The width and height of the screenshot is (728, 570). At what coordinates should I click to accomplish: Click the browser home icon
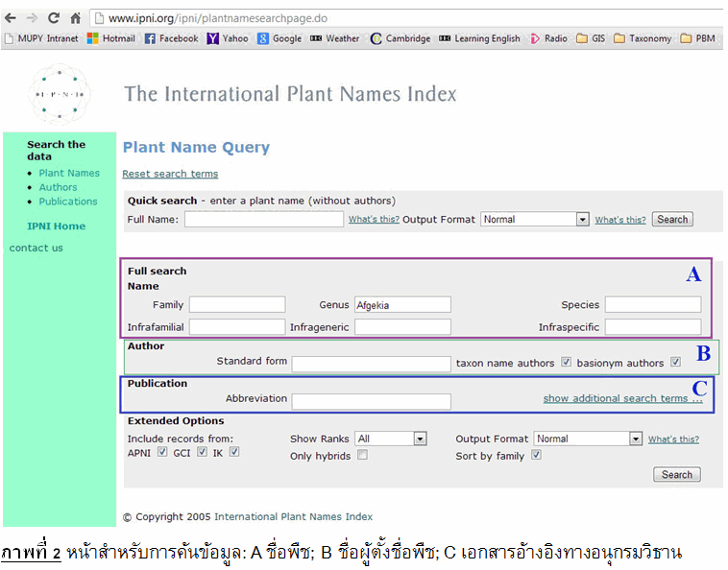(x=75, y=17)
